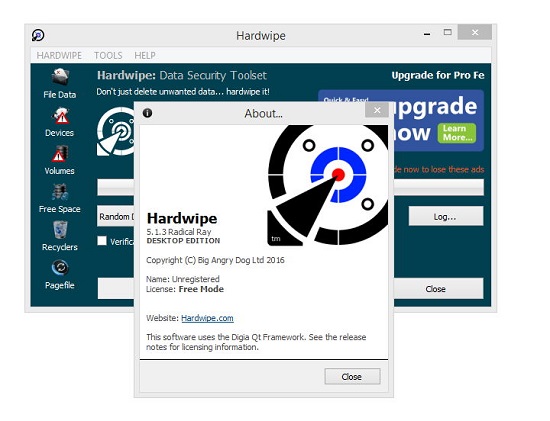
Task: Open the Hardwipe.com website link
Action: pos(207,318)
